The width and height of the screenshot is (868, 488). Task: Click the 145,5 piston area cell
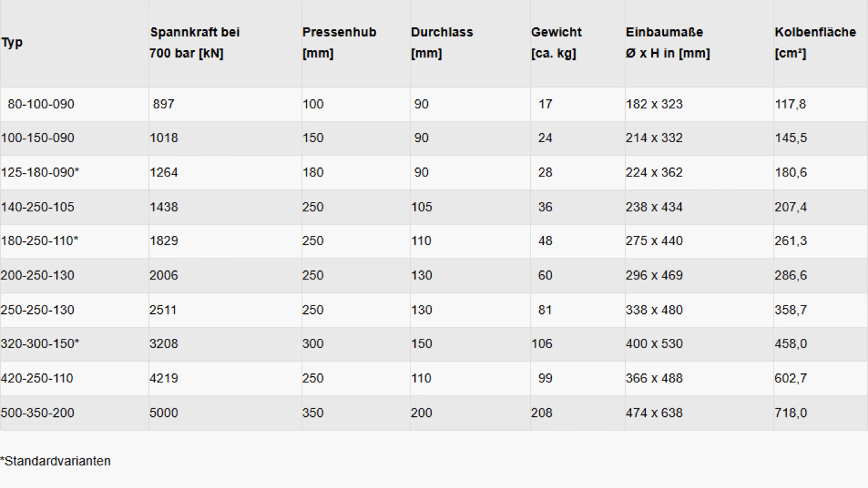point(791,138)
